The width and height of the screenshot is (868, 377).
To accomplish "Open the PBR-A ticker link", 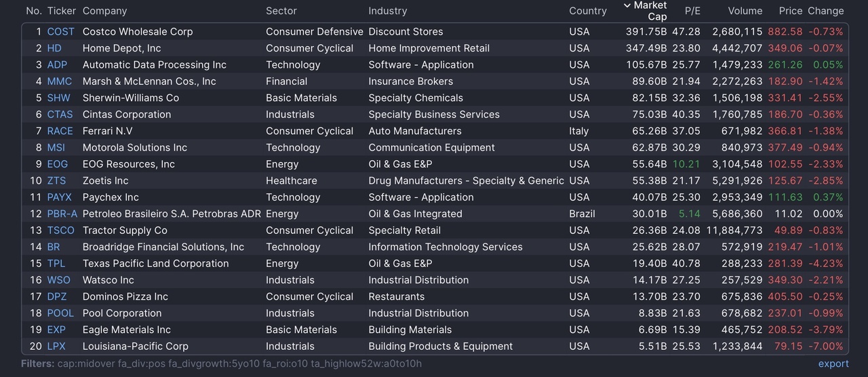I will 62,214.
